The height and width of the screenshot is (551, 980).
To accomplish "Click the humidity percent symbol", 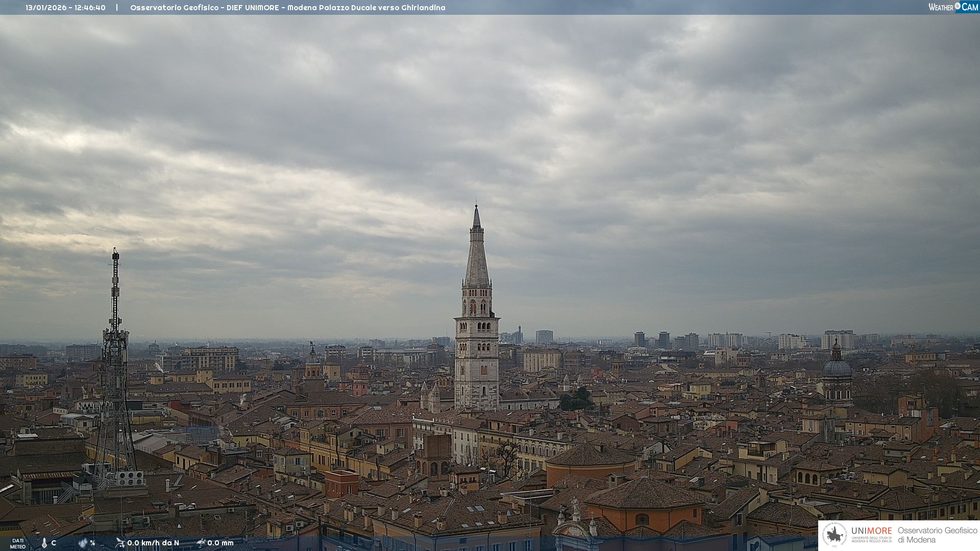I will pos(92,543).
